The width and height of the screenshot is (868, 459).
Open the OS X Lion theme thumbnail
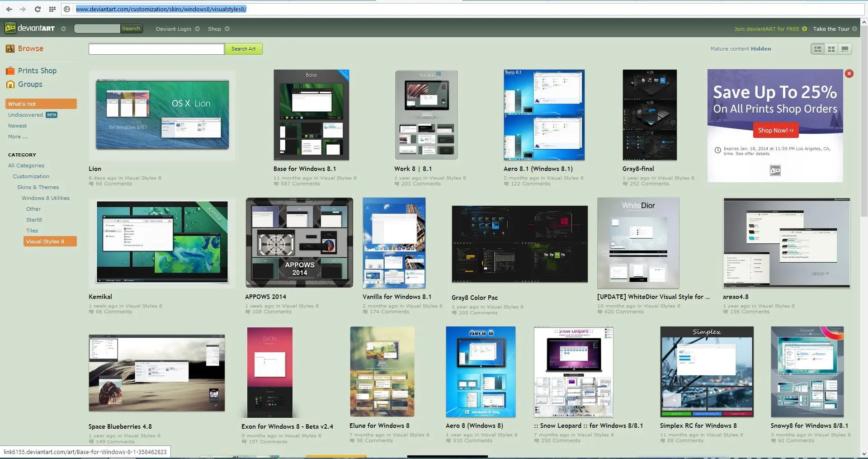click(162, 115)
